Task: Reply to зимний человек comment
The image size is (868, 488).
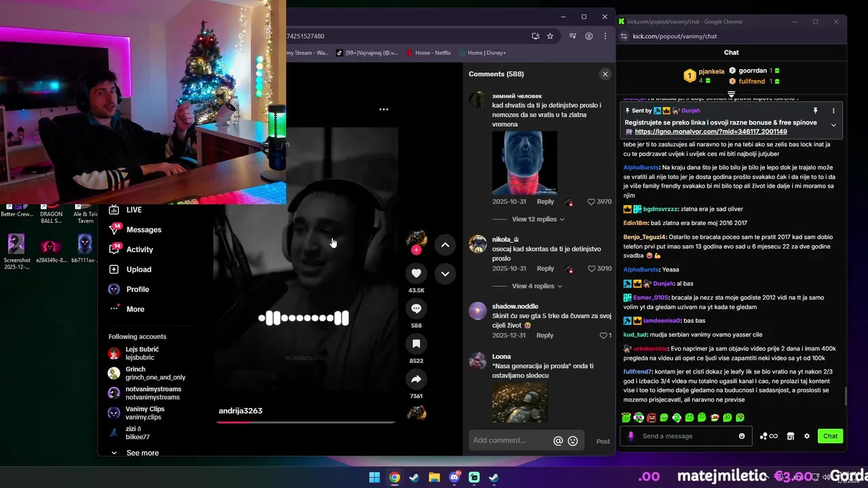Action: pos(545,202)
